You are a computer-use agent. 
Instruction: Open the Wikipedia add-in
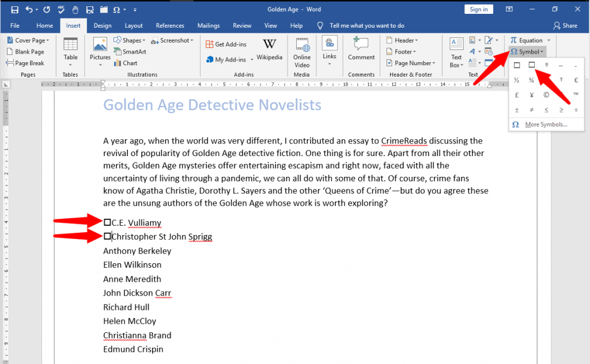[x=270, y=48]
